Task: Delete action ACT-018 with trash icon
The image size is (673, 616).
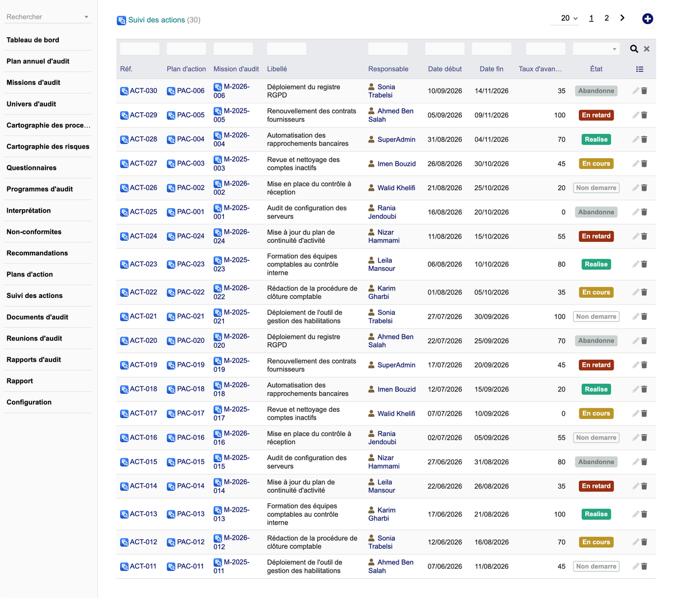Action: click(644, 389)
